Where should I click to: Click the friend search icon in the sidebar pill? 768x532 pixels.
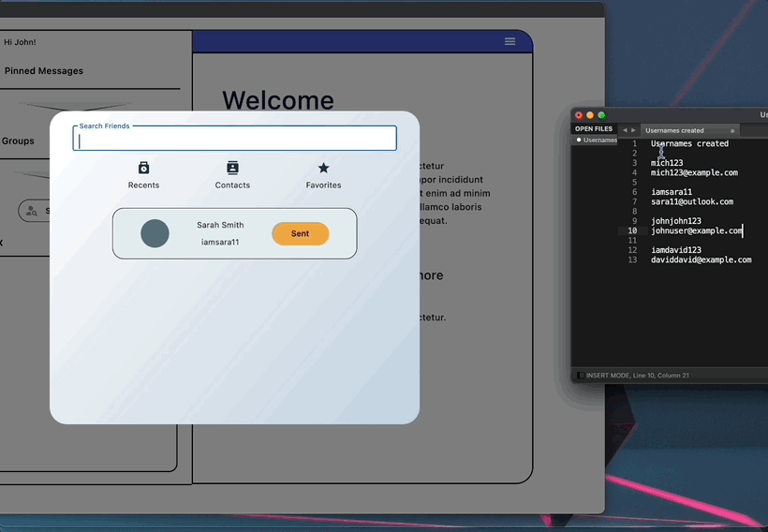click(32, 211)
